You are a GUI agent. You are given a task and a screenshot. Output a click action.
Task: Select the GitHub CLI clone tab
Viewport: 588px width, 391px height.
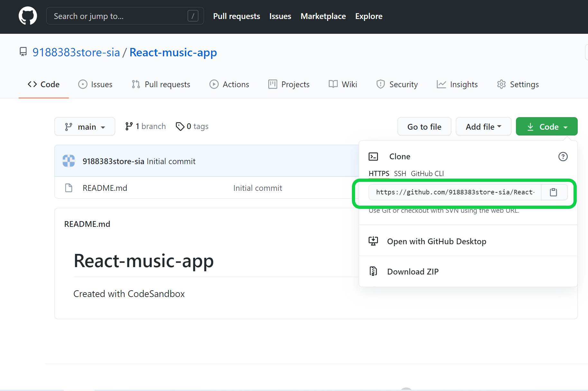[427, 173]
